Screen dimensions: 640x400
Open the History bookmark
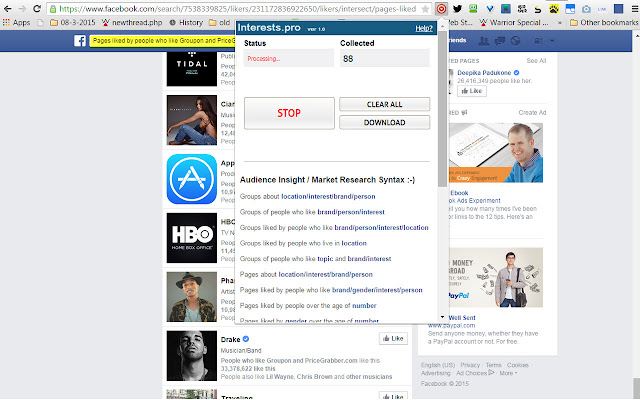pos(186,22)
